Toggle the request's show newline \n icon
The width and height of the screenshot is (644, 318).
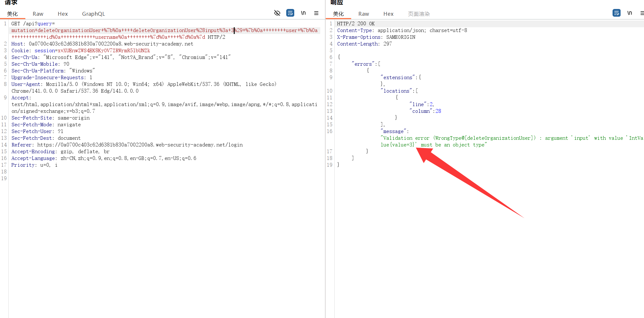(303, 13)
